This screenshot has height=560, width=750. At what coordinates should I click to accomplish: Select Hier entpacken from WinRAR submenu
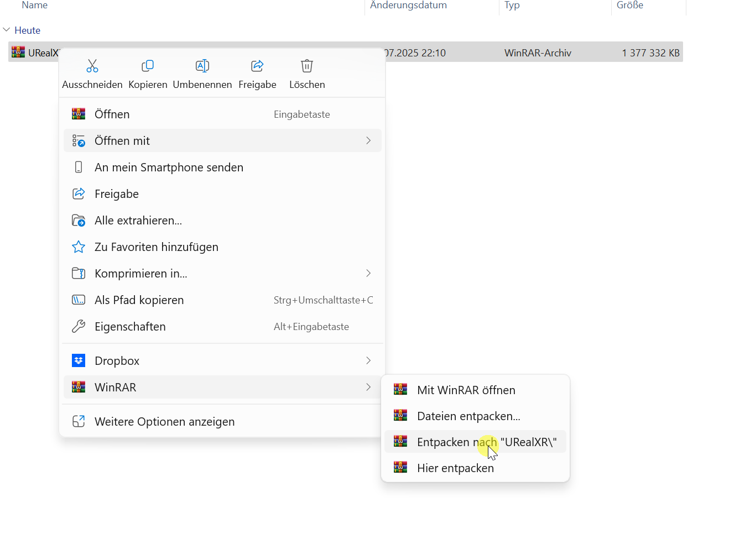(x=455, y=468)
